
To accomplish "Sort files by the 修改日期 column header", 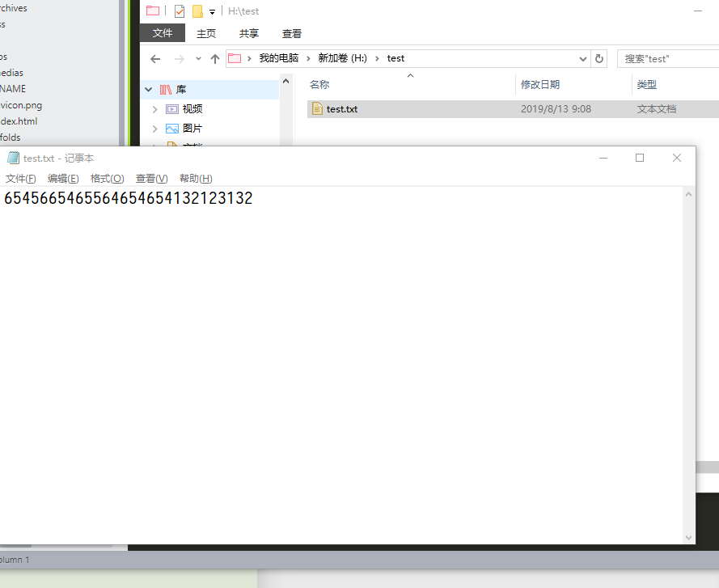I will (540, 85).
